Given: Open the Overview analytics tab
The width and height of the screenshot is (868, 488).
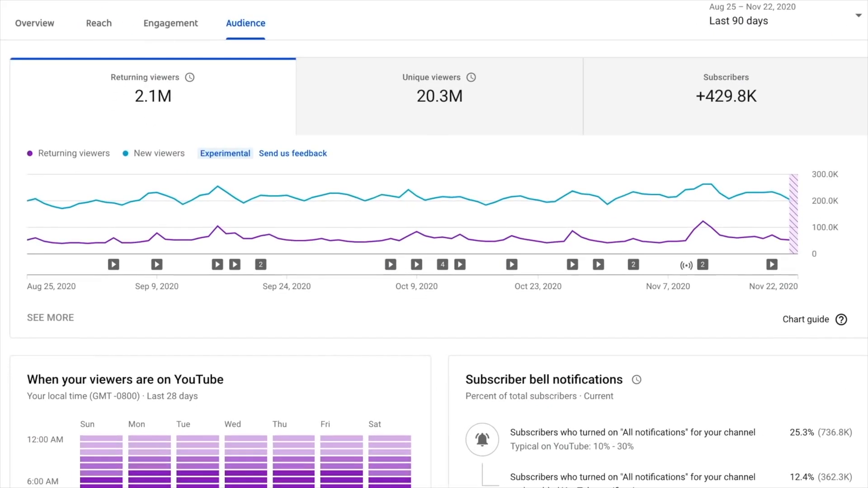Looking at the screenshot, I should (34, 23).
